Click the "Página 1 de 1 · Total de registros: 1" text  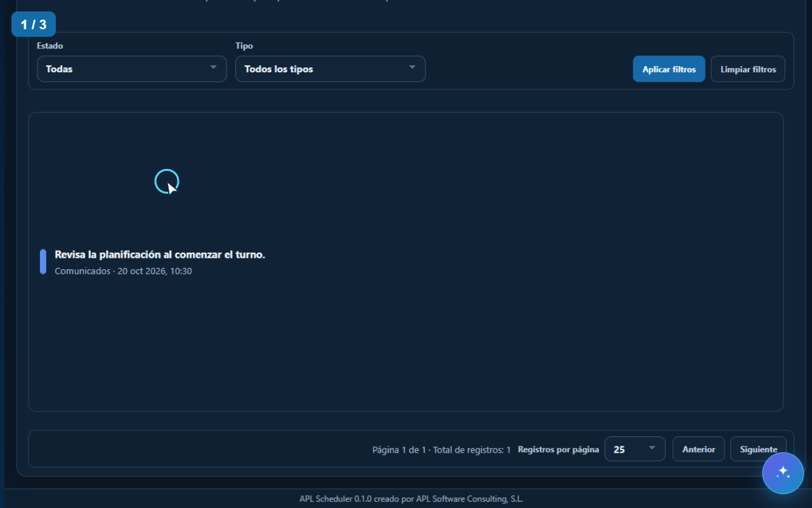pos(442,450)
